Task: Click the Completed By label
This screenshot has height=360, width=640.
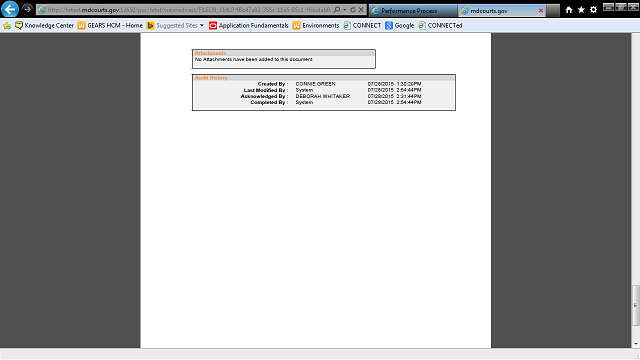Action: (269, 102)
